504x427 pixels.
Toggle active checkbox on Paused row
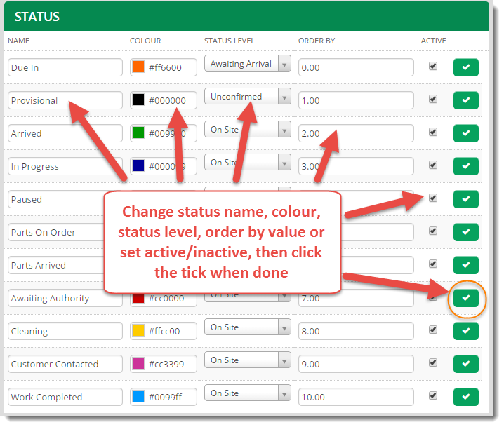[433, 198]
